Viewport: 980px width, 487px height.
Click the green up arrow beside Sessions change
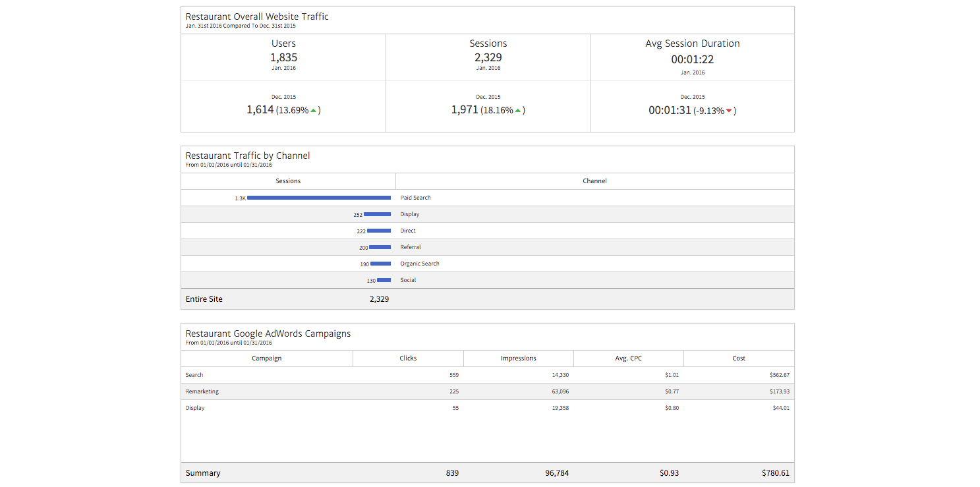pos(517,111)
